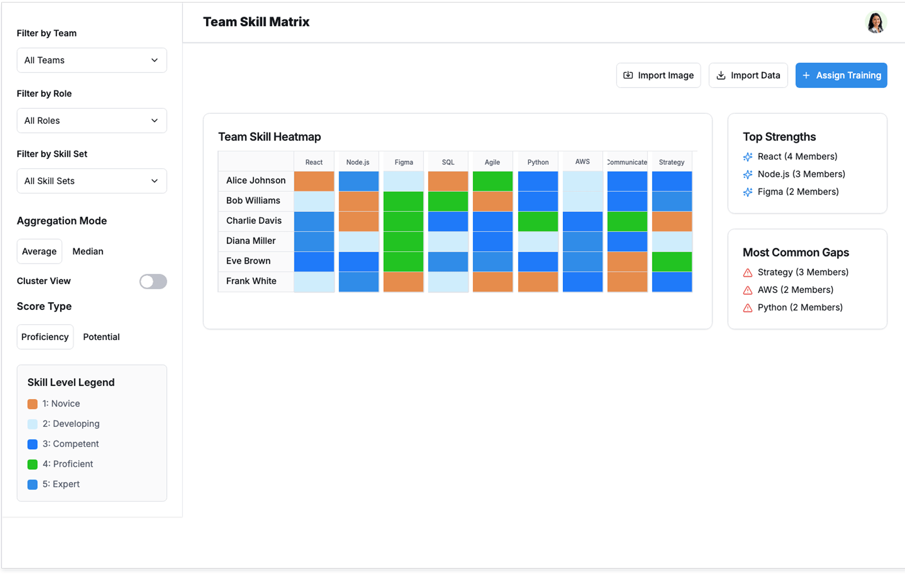
Task: Switch score type to Potential
Action: coord(101,337)
